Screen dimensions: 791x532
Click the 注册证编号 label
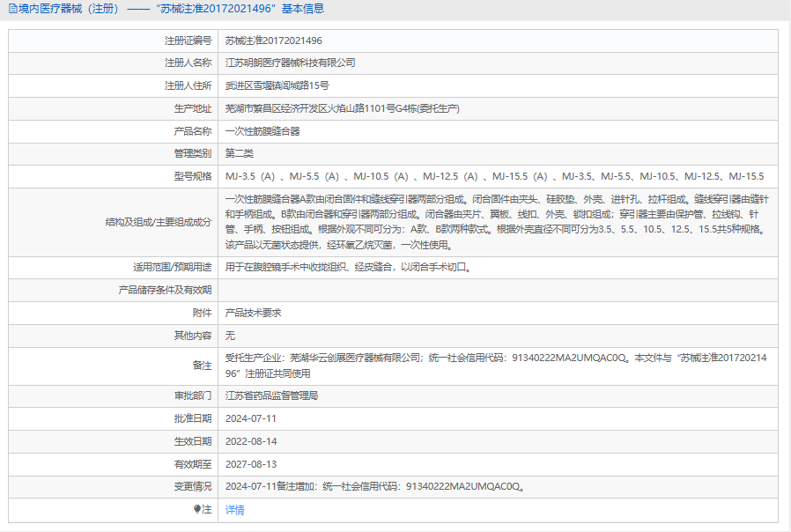point(189,41)
